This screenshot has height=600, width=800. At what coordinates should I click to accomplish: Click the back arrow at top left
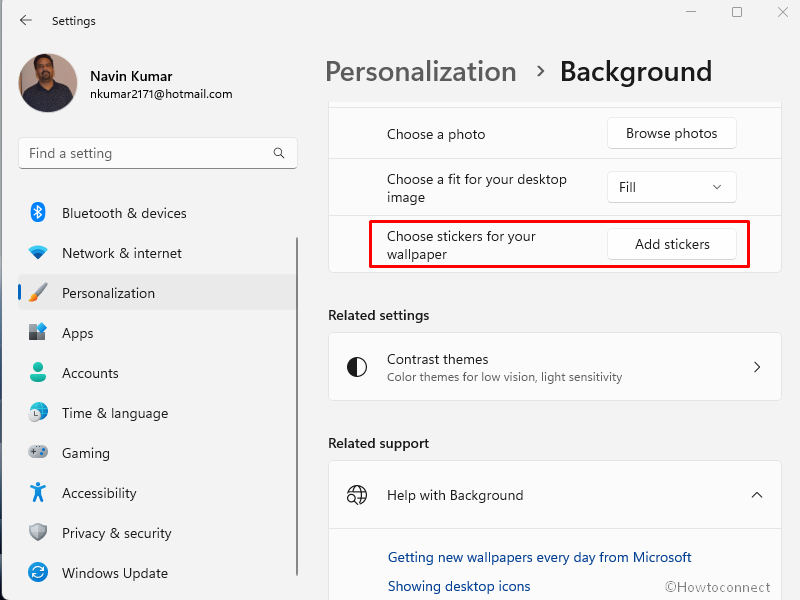[26, 20]
